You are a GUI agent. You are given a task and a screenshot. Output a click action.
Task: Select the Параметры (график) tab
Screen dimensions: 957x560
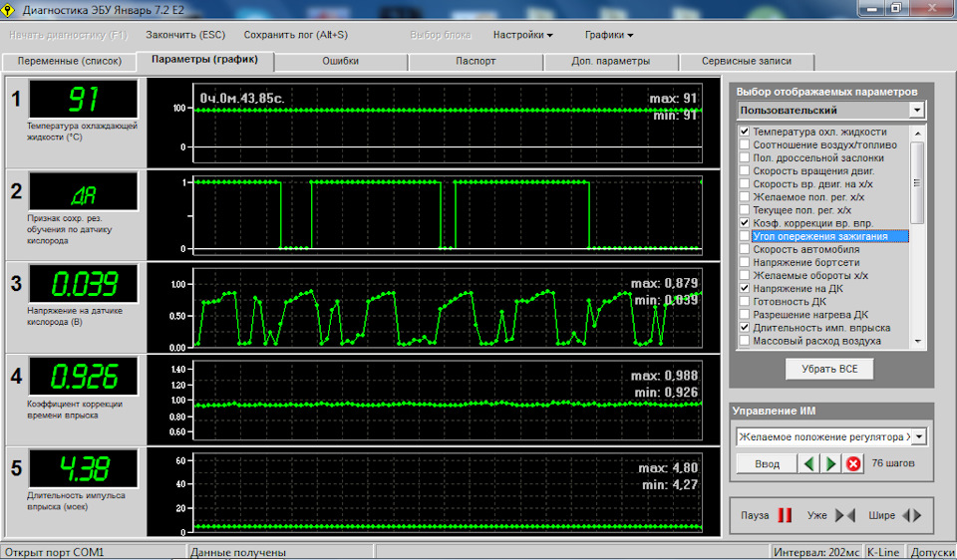tap(205, 61)
